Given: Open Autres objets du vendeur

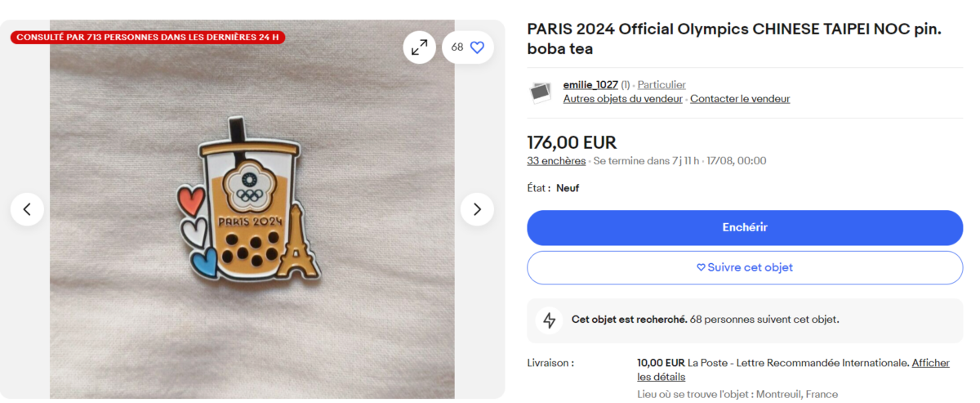Looking at the screenshot, I should pos(622,99).
